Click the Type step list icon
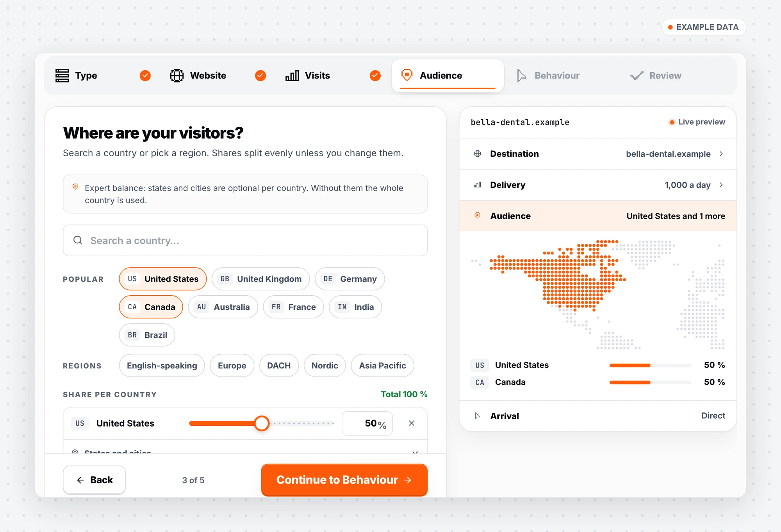This screenshot has width=781, height=532. tap(62, 75)
